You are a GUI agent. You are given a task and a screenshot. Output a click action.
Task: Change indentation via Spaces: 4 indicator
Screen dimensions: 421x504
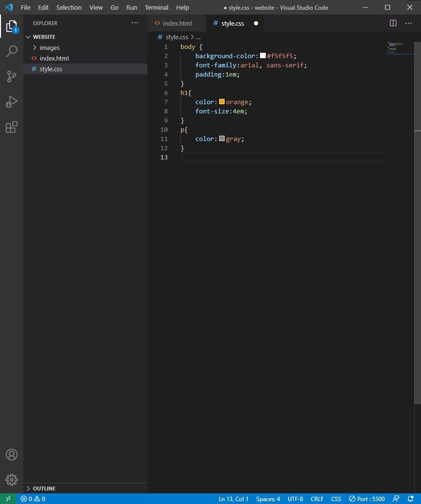268,499
